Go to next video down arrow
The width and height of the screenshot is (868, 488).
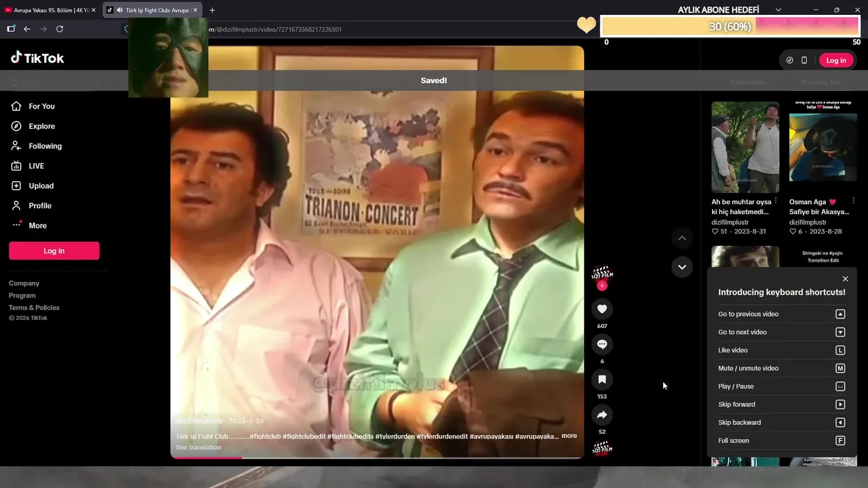click(x=682, y=267)
